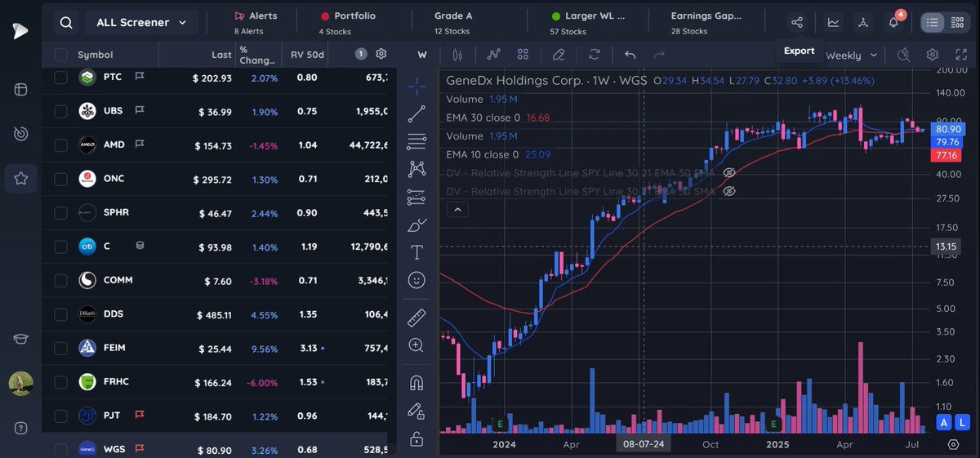
Task: Switch to the list view layout toggle
Action: [932, 23]
